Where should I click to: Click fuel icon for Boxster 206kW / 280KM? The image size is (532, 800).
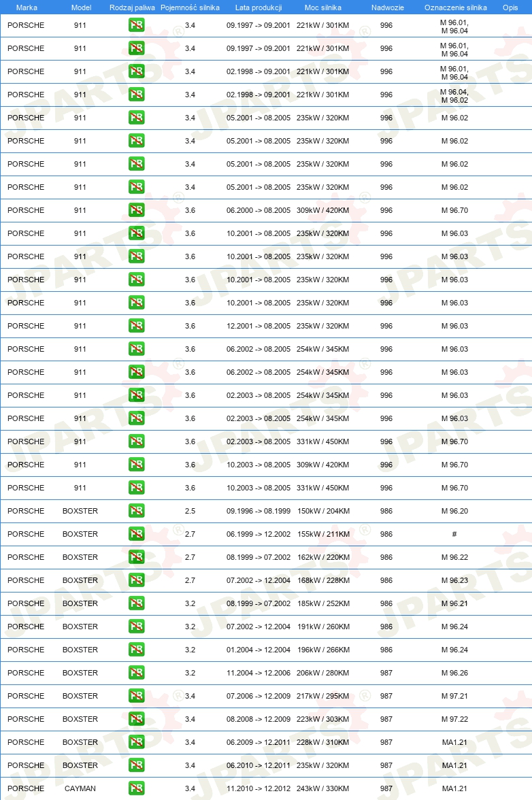(136, 672)
